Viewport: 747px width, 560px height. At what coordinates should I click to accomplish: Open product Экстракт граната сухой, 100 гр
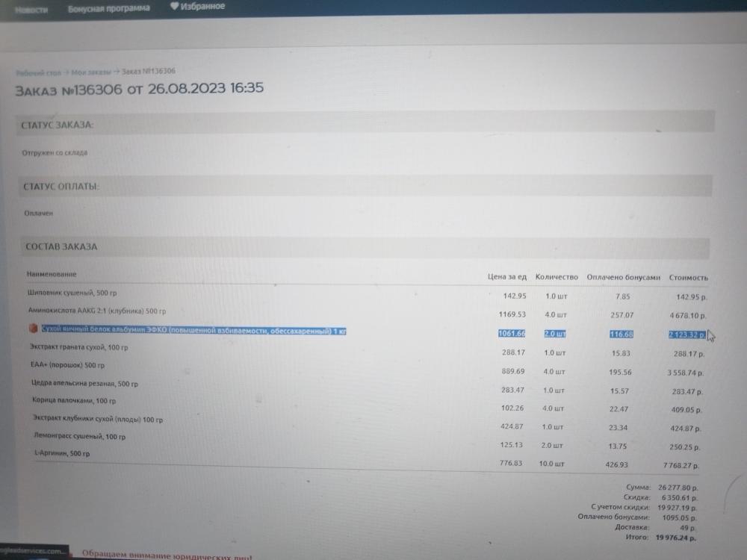point(78,347)
